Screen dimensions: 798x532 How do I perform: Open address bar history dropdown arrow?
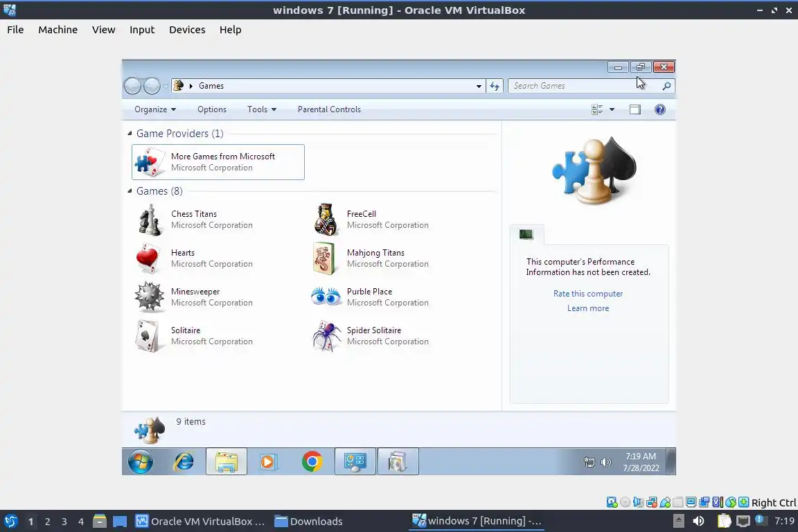[x=479, y=86]
